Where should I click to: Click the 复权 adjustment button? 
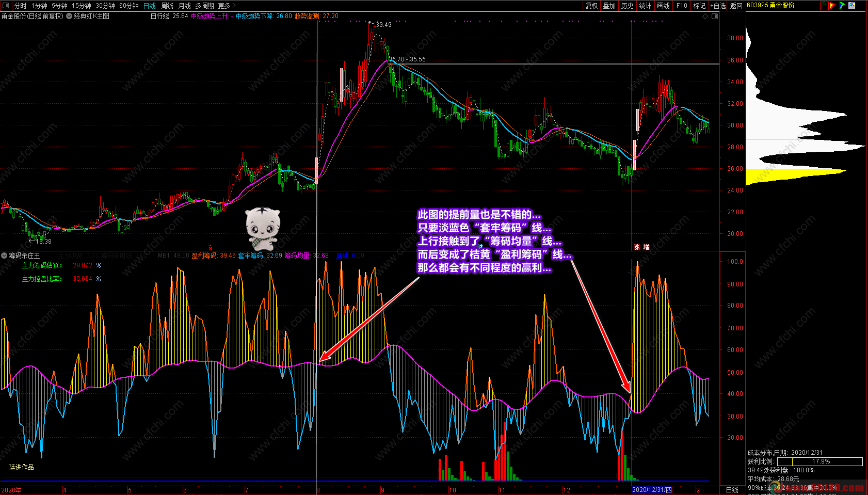[x=592, y=6]
